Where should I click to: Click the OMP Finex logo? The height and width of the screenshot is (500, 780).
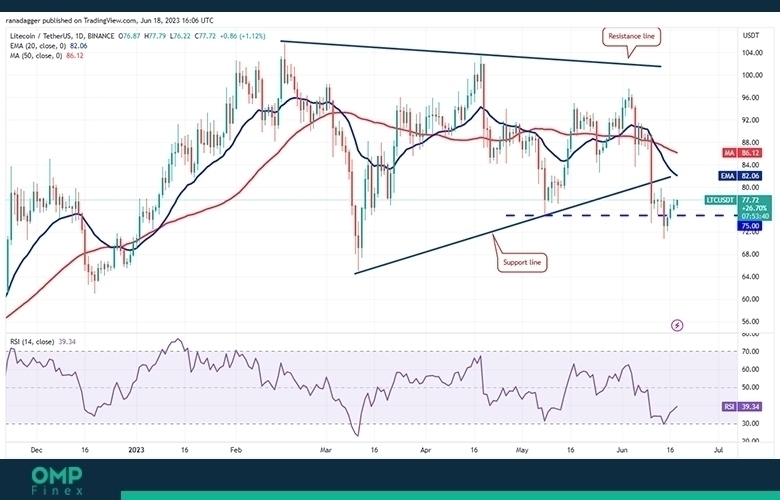point(57,481)
